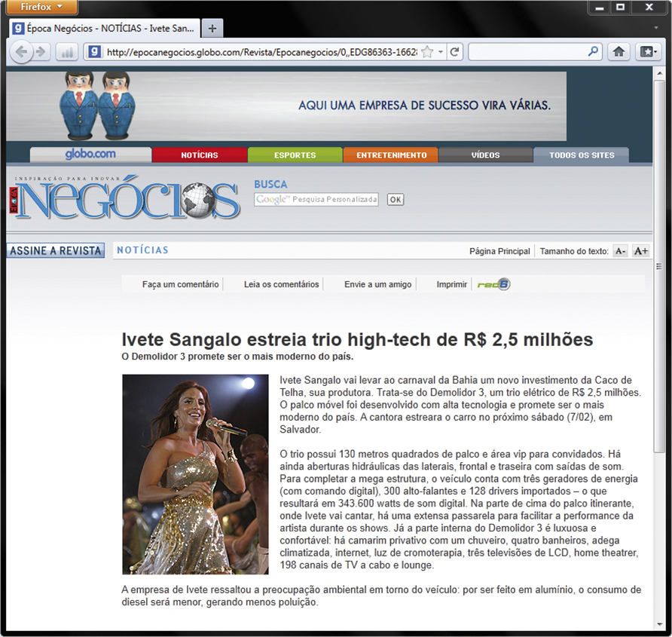Open the list all tabs dropdown arrow

(656, 28)
